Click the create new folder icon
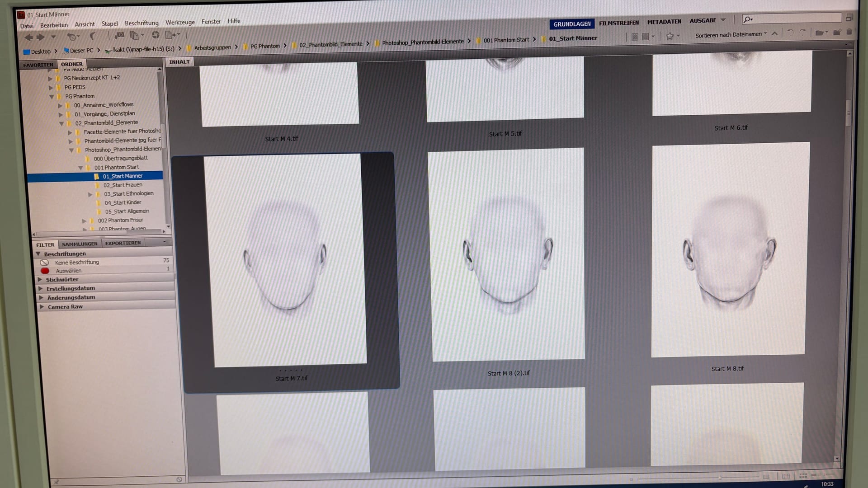Viewport: 868px width, 488px height. 836,32
